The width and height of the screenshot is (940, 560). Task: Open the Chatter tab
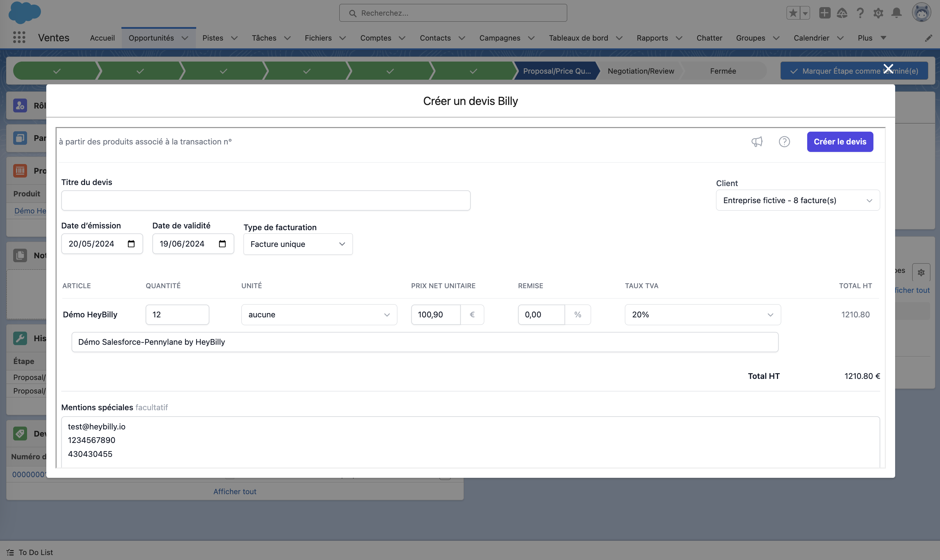(709, 38)
